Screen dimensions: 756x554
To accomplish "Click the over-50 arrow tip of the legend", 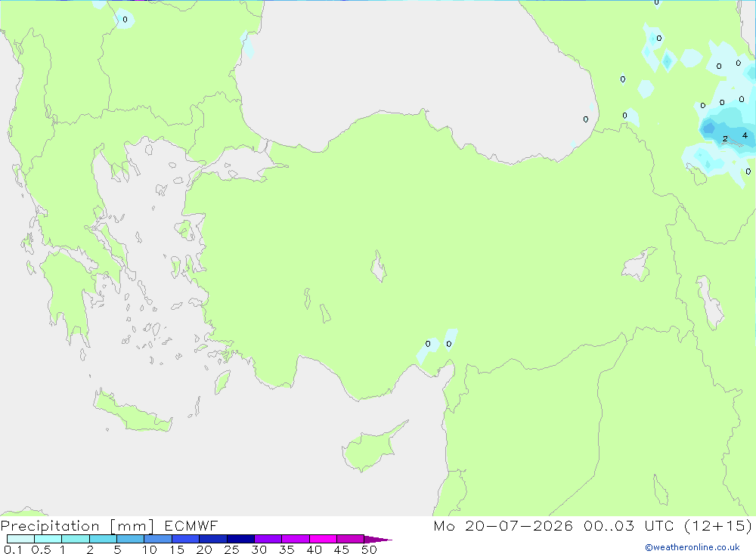I will 378,540.
